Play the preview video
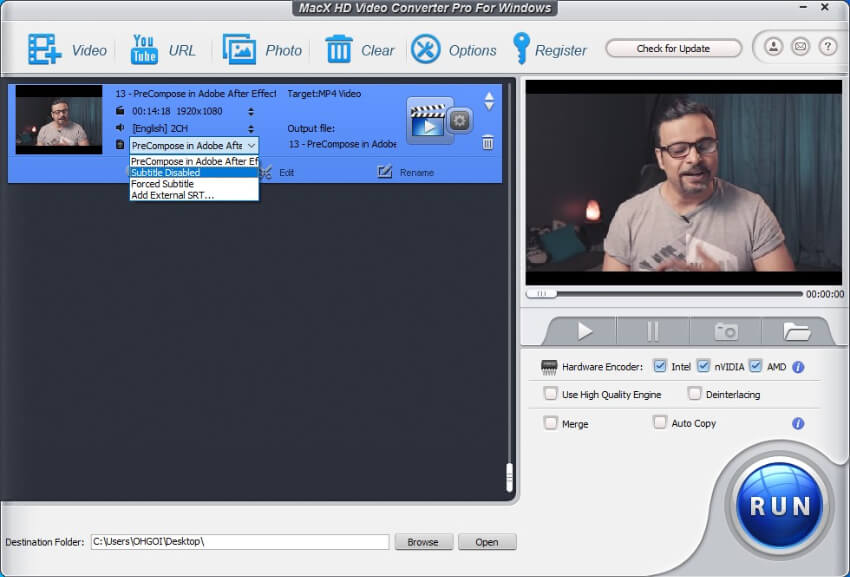The width and height of the screenshot is (850, 577). click(584, 331)
